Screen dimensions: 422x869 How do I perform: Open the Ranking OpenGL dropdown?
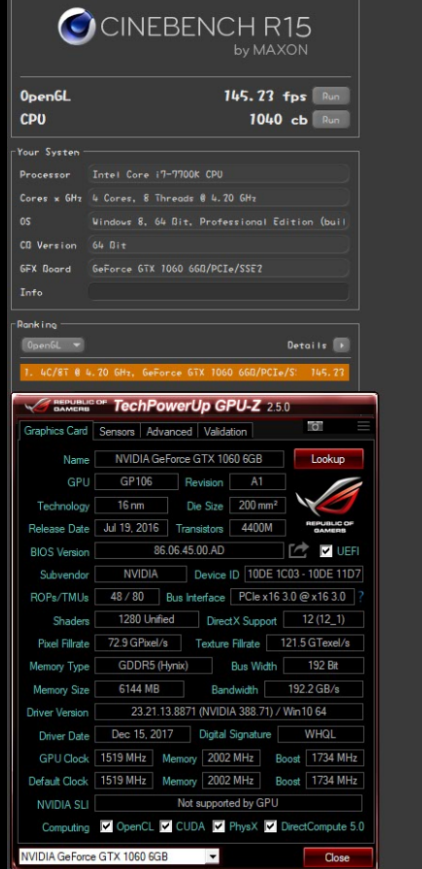point(53,345)
